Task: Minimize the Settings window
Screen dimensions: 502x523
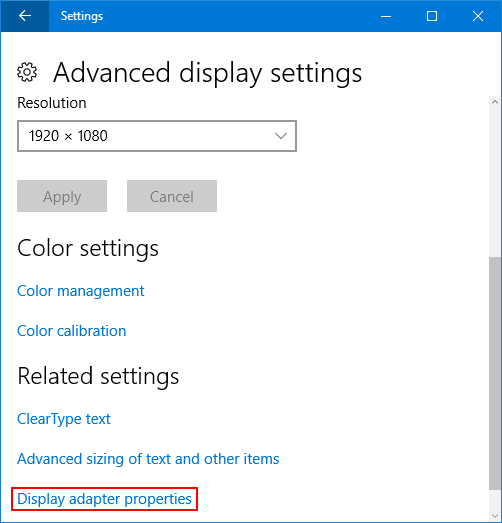Action: click(x=386, y=16)
